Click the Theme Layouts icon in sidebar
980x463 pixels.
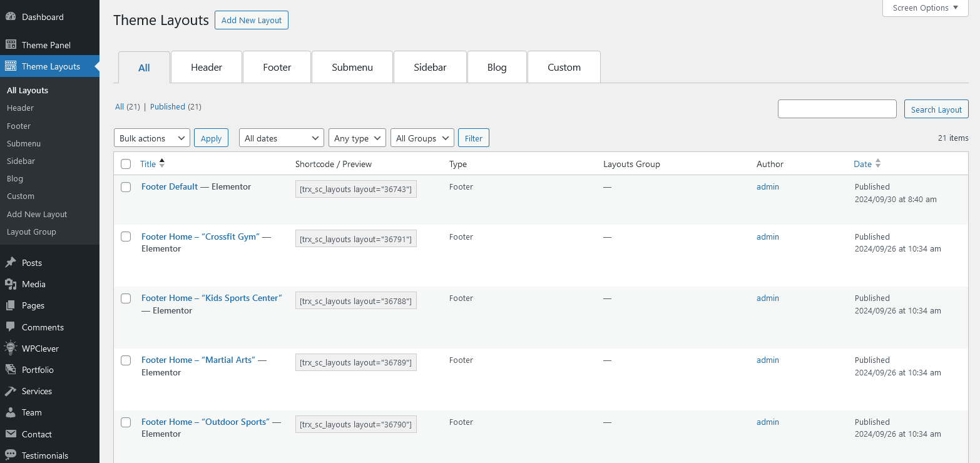(11, 66)
